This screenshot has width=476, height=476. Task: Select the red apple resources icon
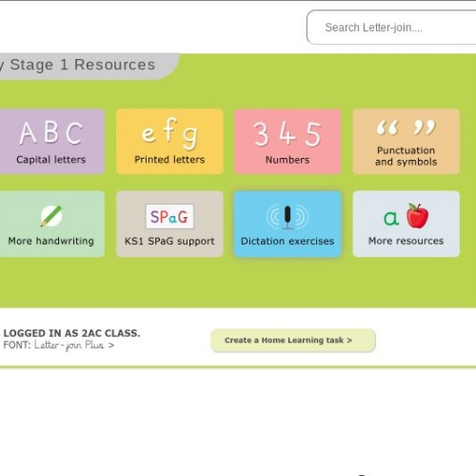tap(407, 216)
